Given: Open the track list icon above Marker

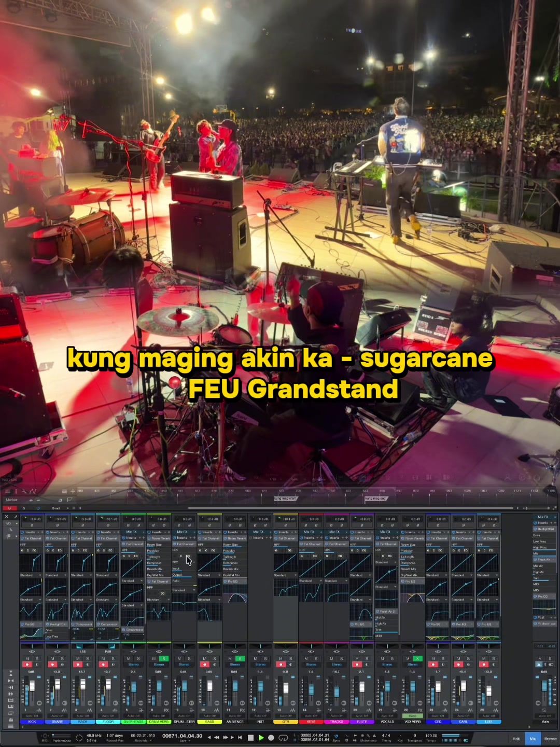Looking at the screenshot, I should tap(8, 491).
